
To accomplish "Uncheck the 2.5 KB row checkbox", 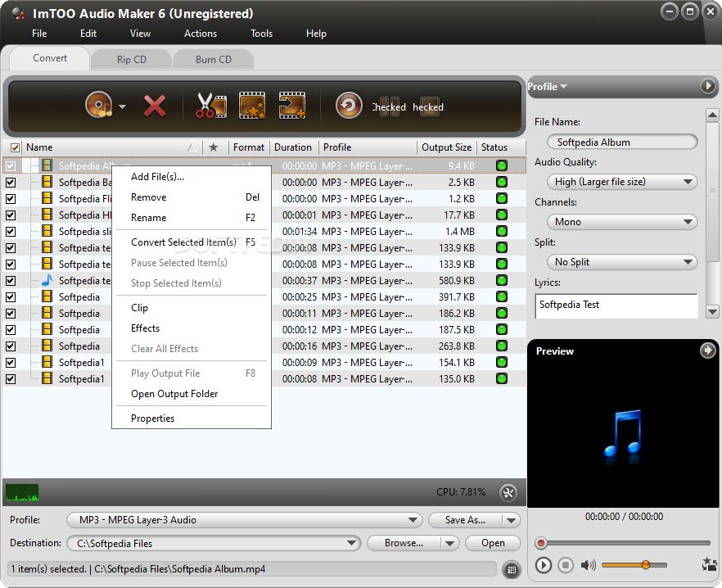I will coord(11,183).
